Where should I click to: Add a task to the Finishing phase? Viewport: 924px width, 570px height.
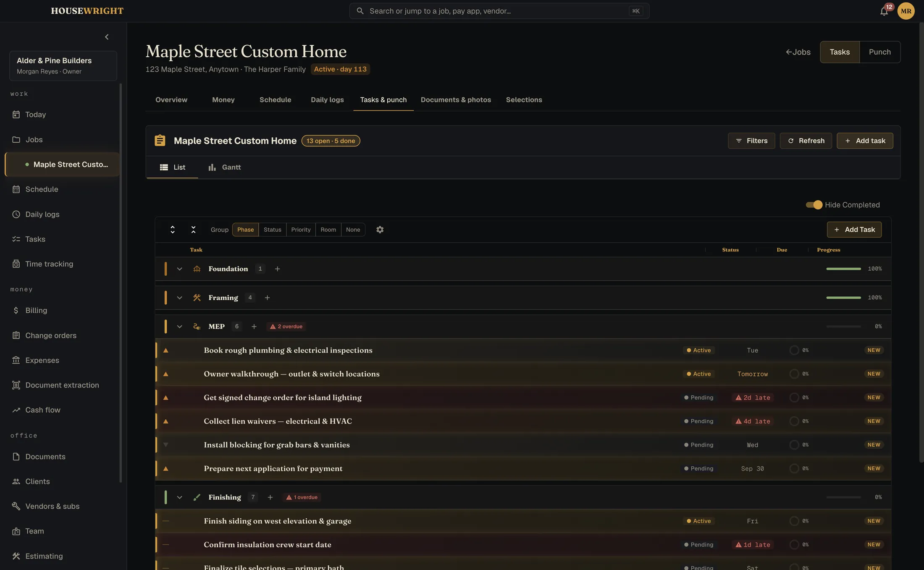coord(270,497)
